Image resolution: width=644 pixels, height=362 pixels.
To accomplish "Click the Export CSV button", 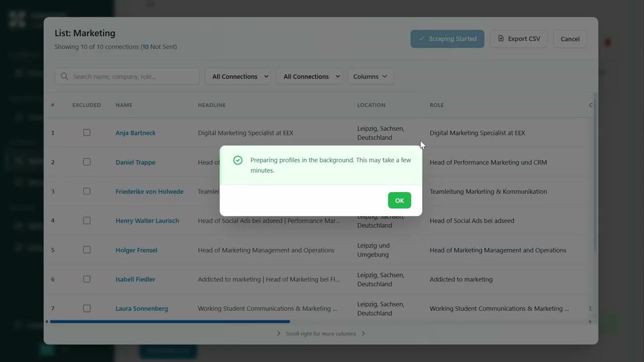I will tap(519, 39).
